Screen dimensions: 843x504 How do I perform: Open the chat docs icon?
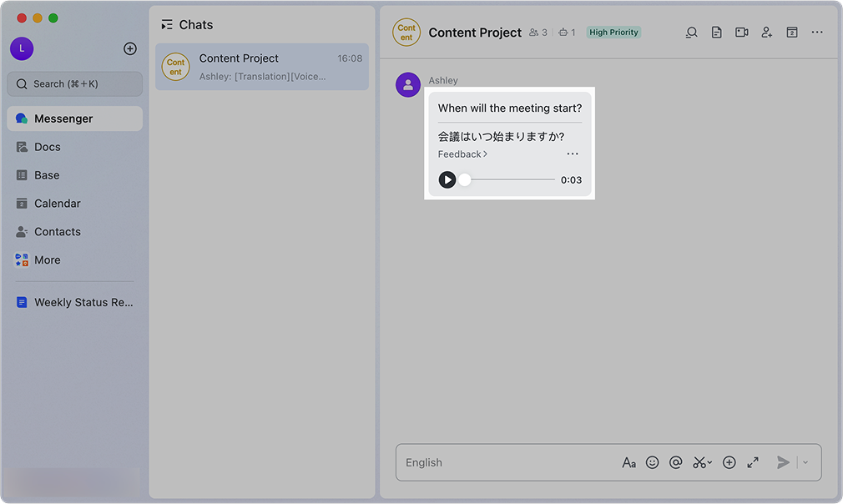[x=716, y=33]
